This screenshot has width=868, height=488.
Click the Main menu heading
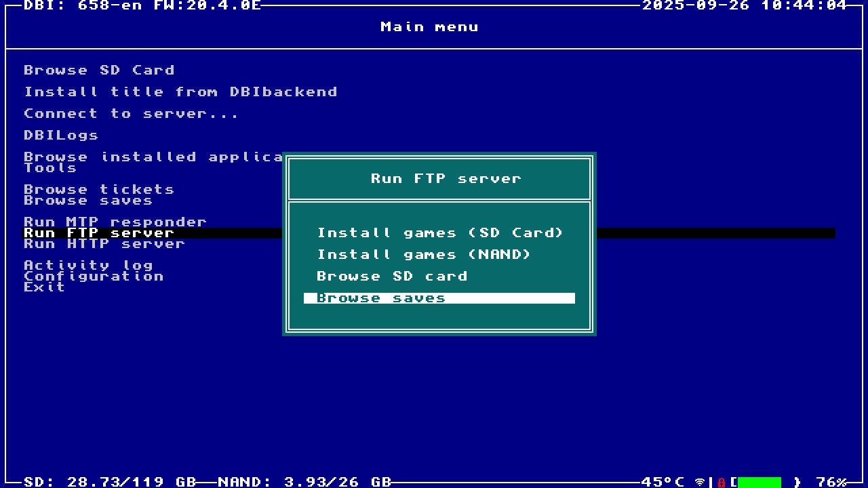tap(430, 27)
